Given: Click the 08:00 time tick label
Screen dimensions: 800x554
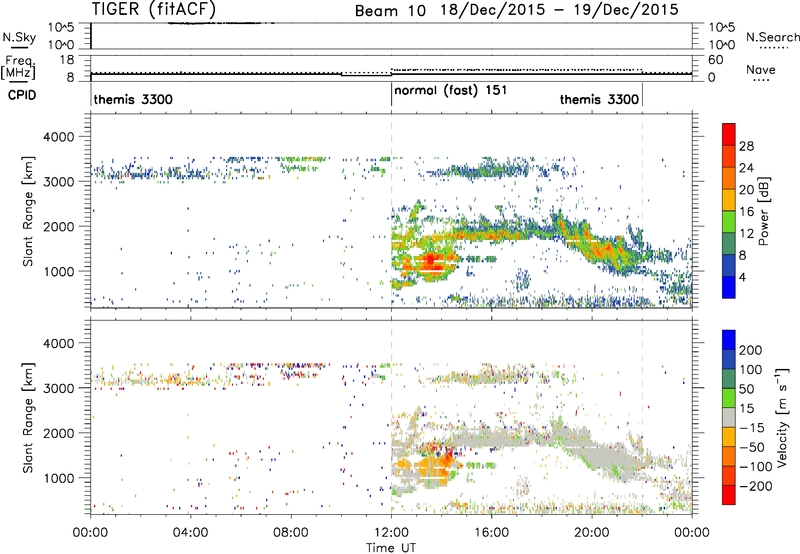Looking at the screenshot, I should pos(291,533).
